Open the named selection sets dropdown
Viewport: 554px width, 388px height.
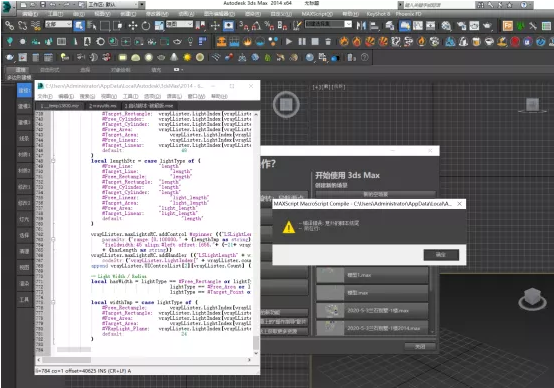(x=329, y=24)
